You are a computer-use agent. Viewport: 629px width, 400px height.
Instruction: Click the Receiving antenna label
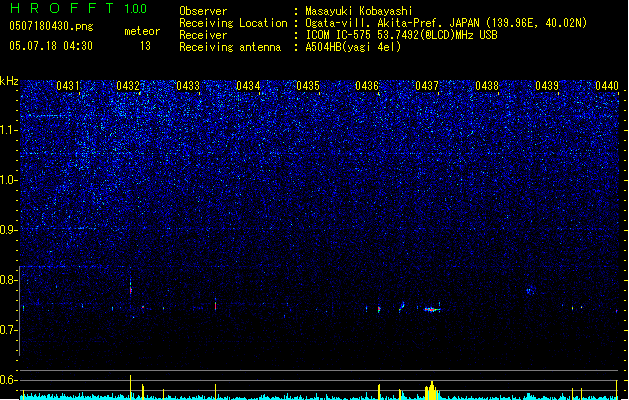pyautogui.click(x=230, y=47)
